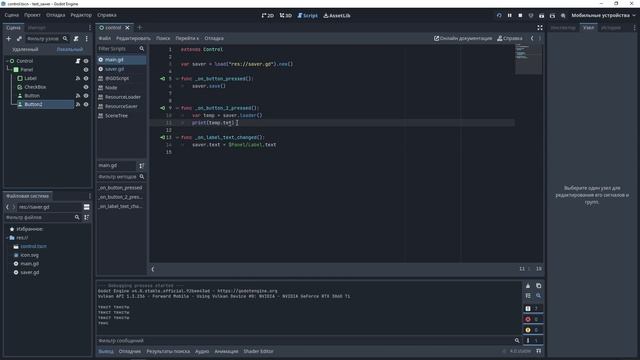The width and height of the screenshot is (640, 360).
Task: Select the CheckBox node
Action: coord(35,87)
